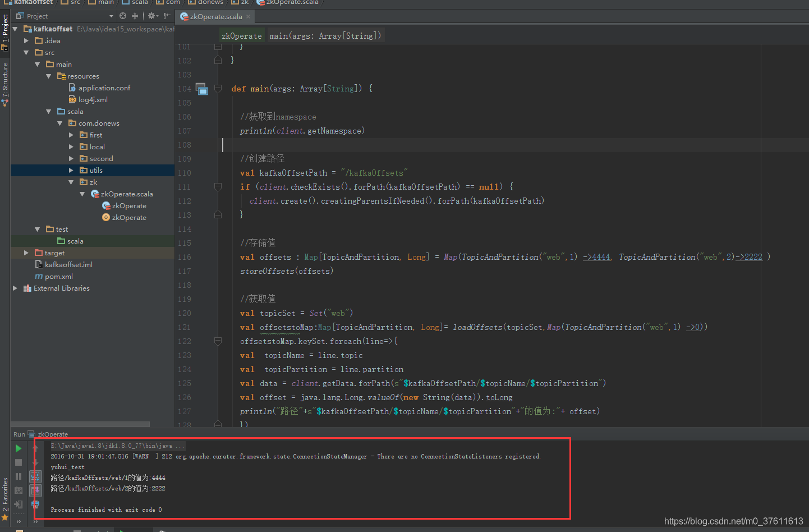
Task: Fold the main method at line 104
Action: coord(218,89)
